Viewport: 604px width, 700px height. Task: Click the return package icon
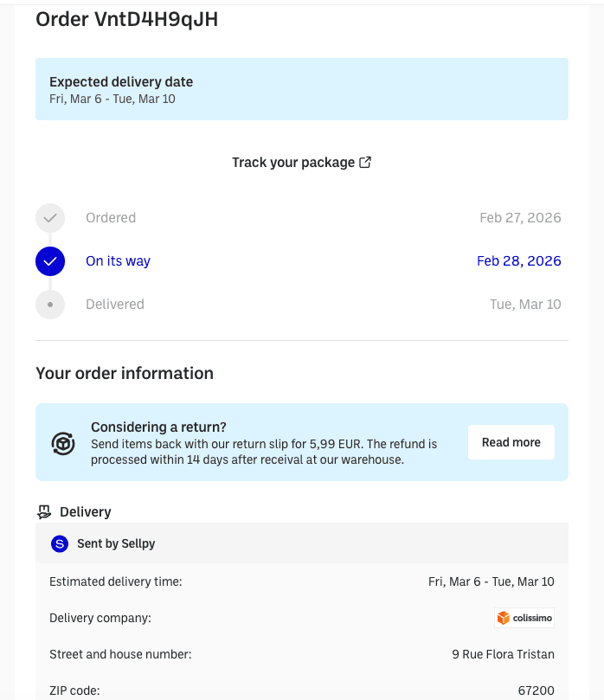click(x=64, y=443)
